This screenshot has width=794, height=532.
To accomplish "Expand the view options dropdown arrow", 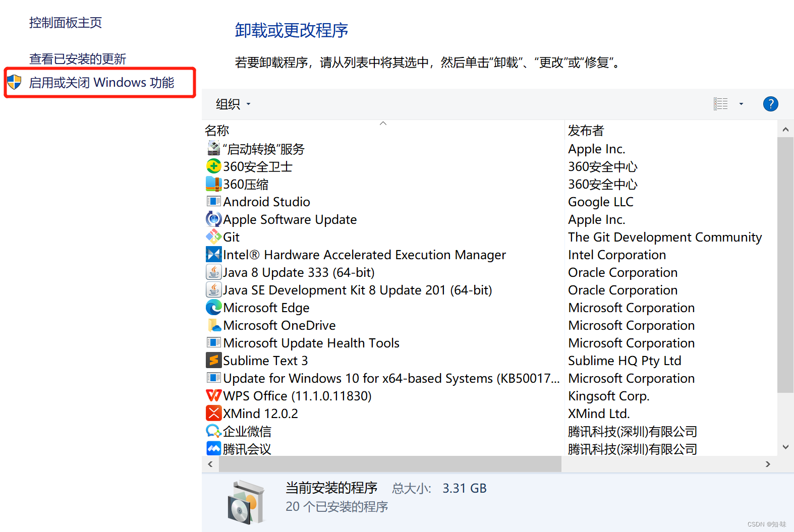I will (741, 104).
